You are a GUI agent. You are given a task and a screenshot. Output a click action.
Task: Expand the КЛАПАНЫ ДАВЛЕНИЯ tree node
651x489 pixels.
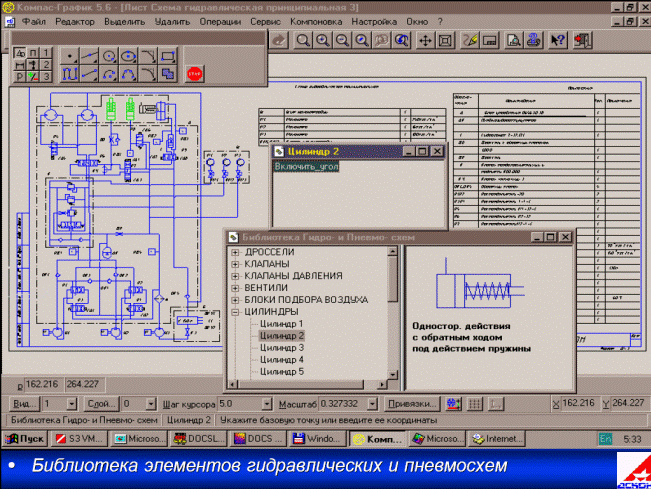point(235,276)
